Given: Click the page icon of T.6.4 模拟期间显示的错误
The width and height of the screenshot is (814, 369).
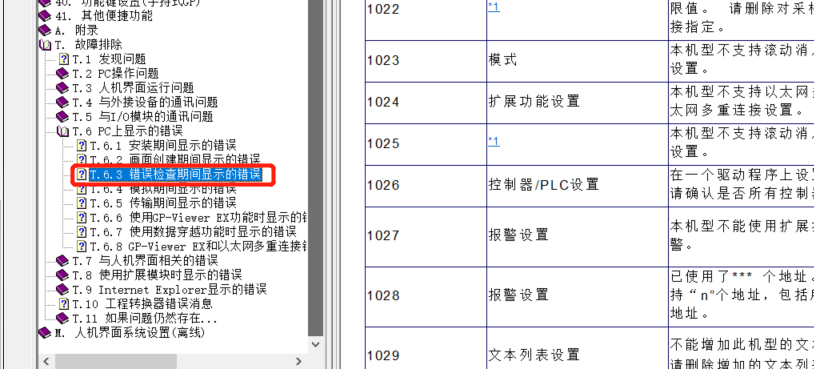Looking at the screenshot, I should (x=82, y=188).
